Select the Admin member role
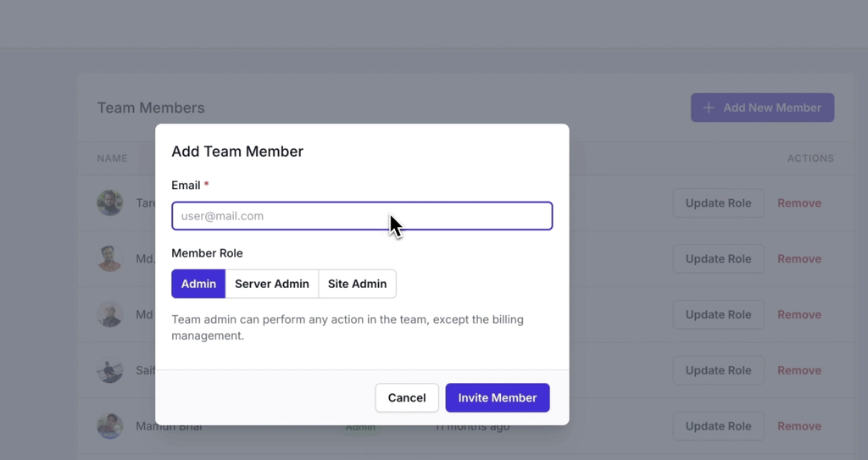The image size is (868, 460). click(198, 284)
